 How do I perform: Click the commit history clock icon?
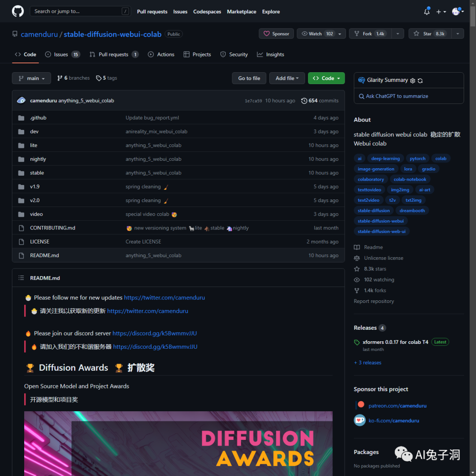[304, 101]
